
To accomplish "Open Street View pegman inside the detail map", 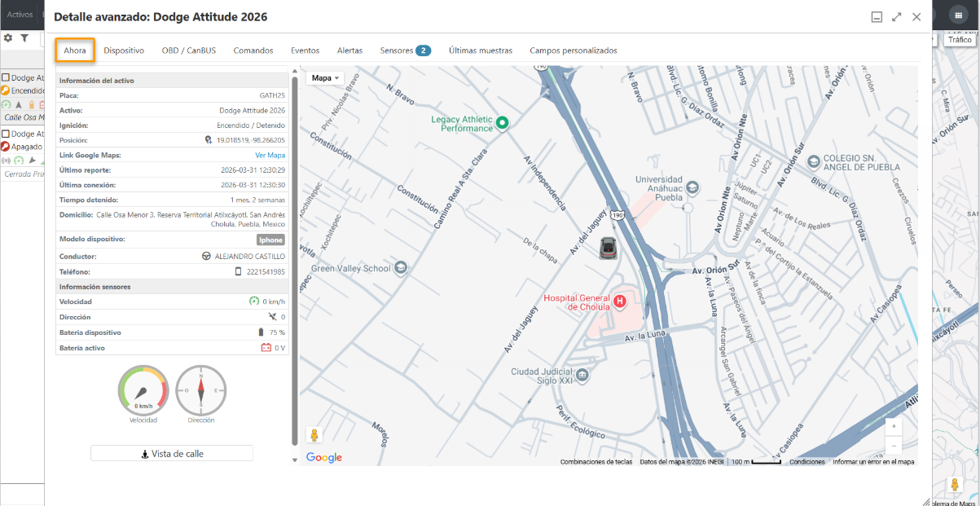I will point(314,436).
